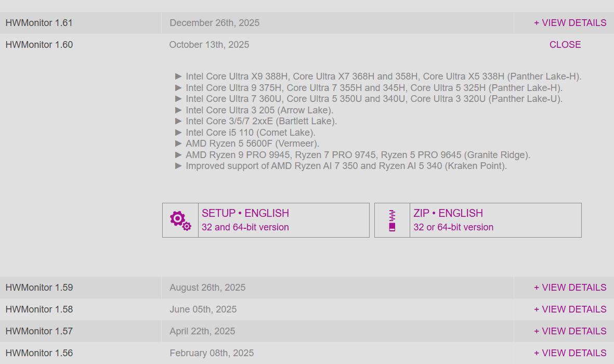This screenshot has height=364, width=614.
Task: View details of HWMonitor 1.56
Action: click(570, 353)
